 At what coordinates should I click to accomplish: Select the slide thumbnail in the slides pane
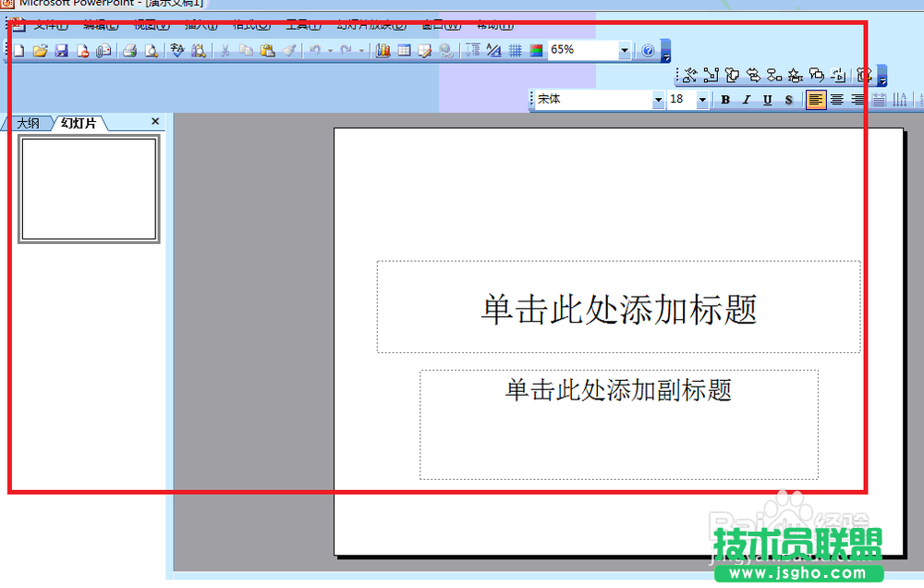[x=89, y=188]
